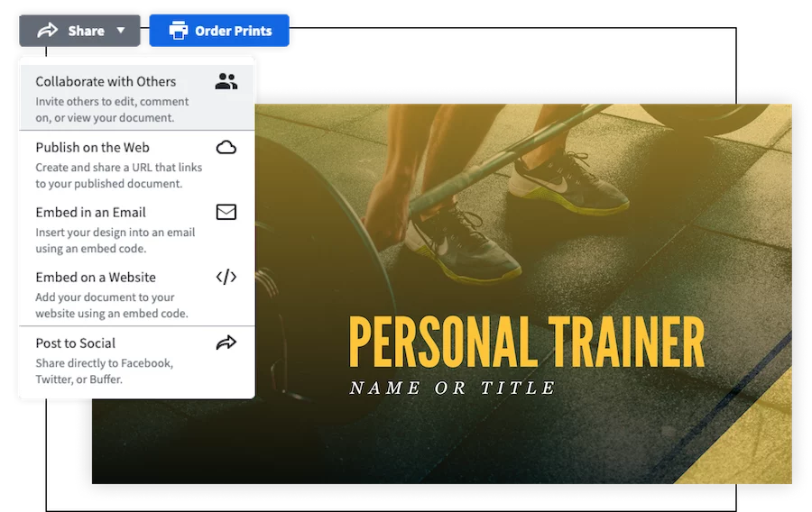The height and width of the screenshot is (512, 812).
Task: Select the PERSONAL TRAINER headline text
Action: pos(527,342)
